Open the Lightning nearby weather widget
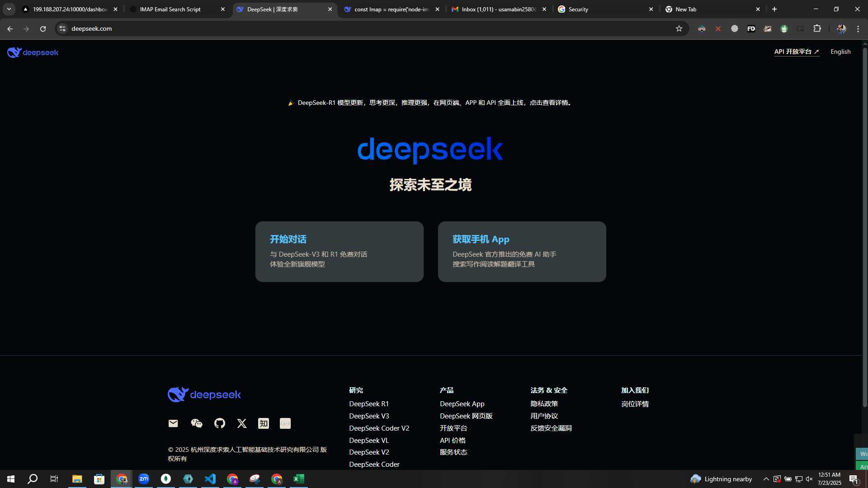 click(721, 479)
